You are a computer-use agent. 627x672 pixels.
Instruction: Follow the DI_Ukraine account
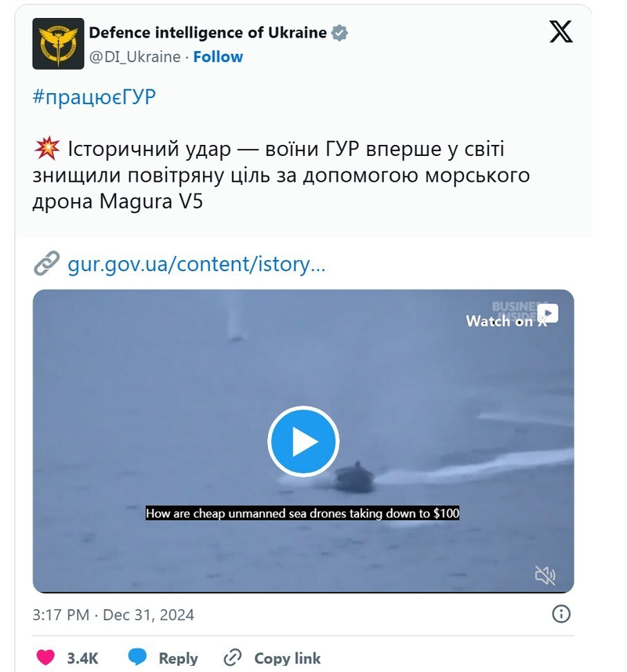[218, 56]
